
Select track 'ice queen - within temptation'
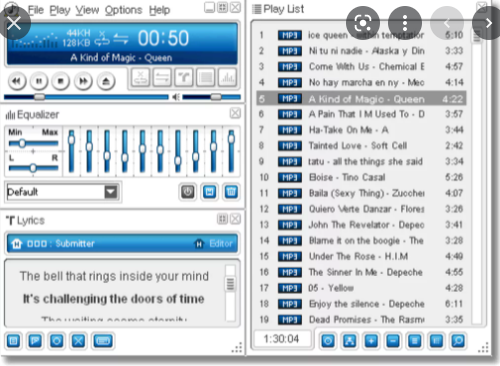coord(361,35)
